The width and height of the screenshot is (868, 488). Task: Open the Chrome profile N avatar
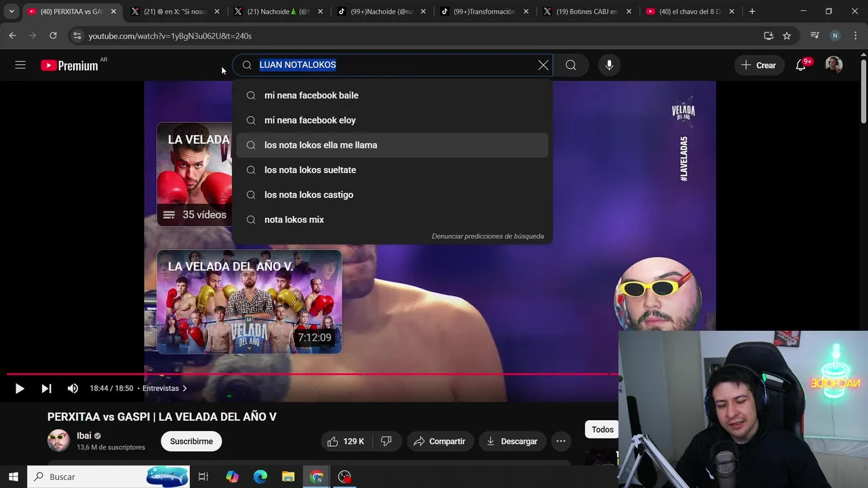(835, 36)
